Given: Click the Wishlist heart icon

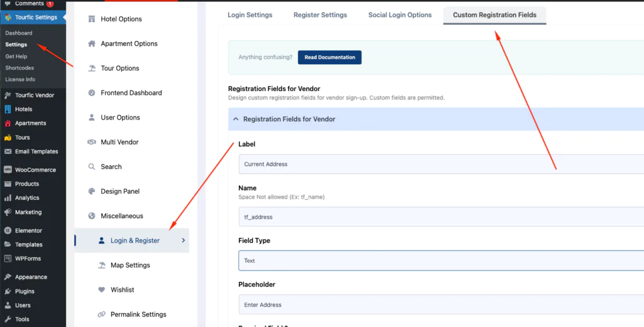Looking at the screenshot, I should tap(101, 290).
